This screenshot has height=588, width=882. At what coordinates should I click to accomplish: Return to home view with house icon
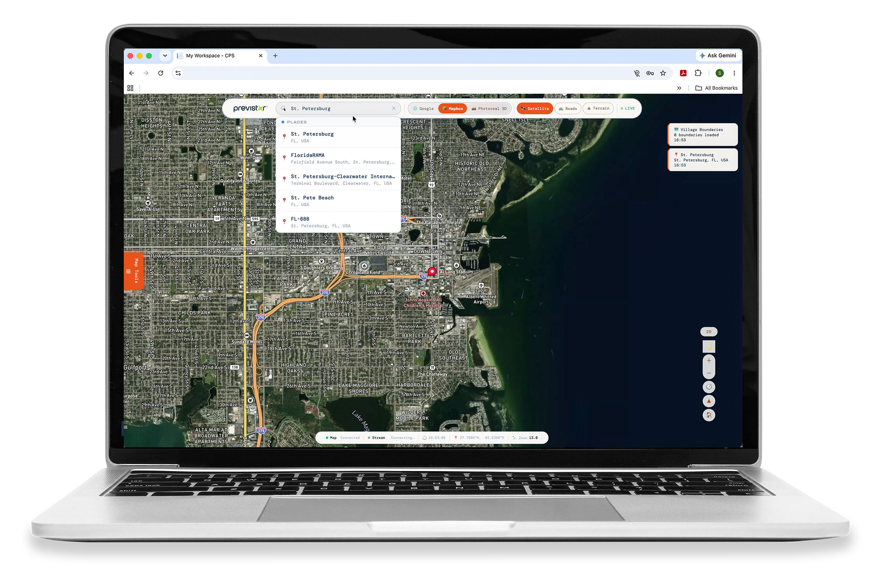709,415
